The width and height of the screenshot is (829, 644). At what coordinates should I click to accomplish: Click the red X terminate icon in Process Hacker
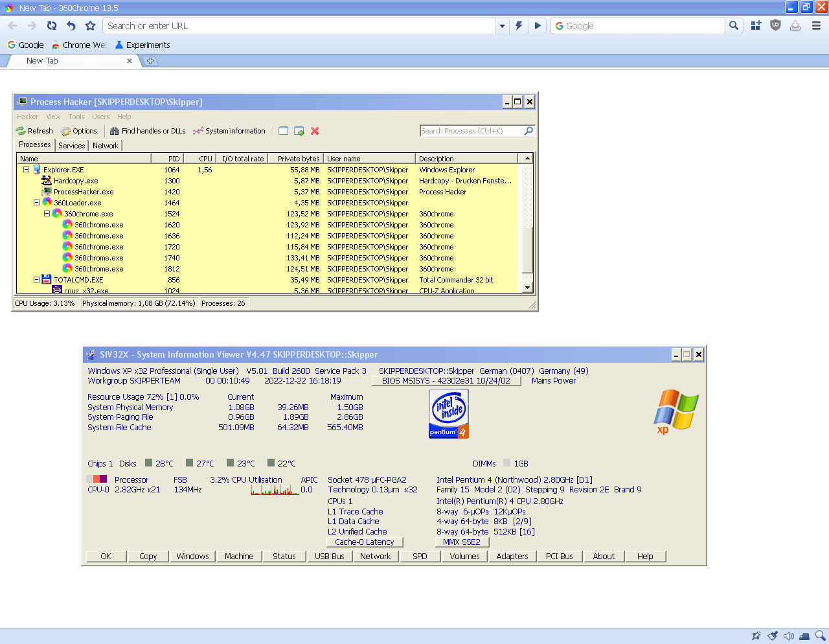(315, 131)
